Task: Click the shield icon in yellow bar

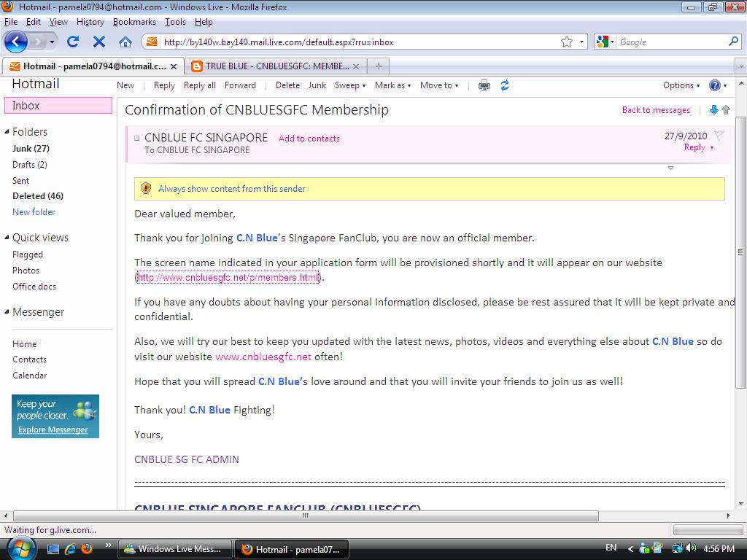Action: (146, 189)
